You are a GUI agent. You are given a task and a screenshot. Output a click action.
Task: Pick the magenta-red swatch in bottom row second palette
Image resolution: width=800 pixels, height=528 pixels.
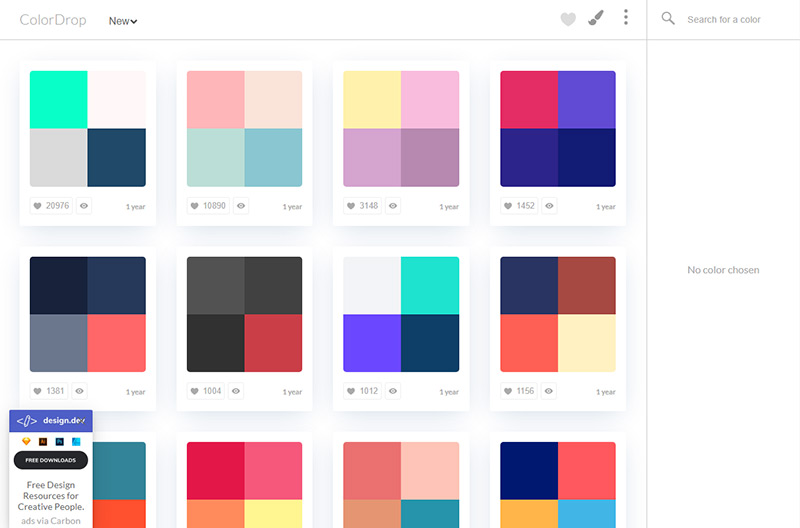point(216,471)
